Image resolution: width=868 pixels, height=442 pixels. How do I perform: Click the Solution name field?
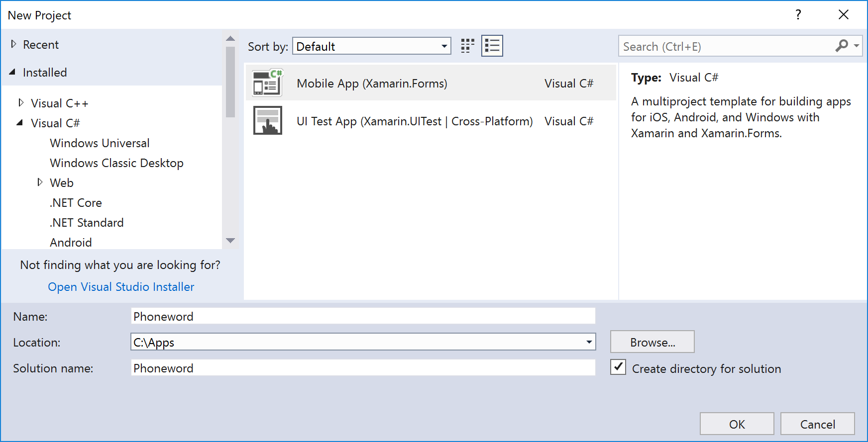(363, 368)
